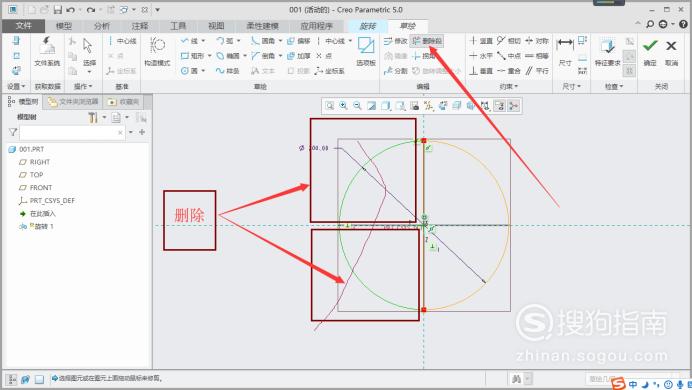Apply the 水平 (Horizontal) constraint
Screen dimensions: 692x390
[481, 56]
